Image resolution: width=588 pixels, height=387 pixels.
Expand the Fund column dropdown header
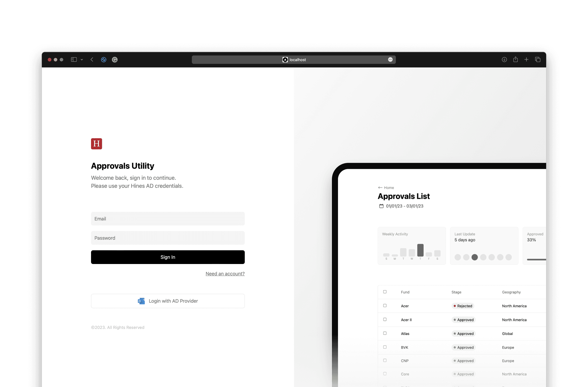click(x=405, y=292)
